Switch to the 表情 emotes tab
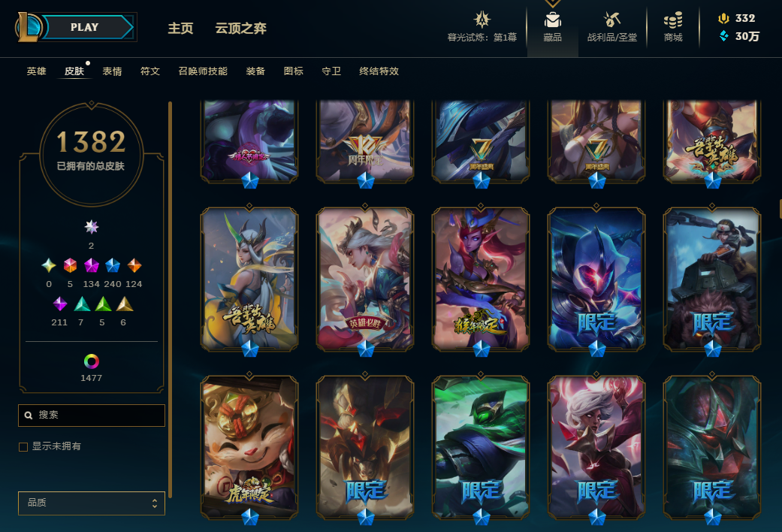The image size is (782, 532). click(112, 71)
